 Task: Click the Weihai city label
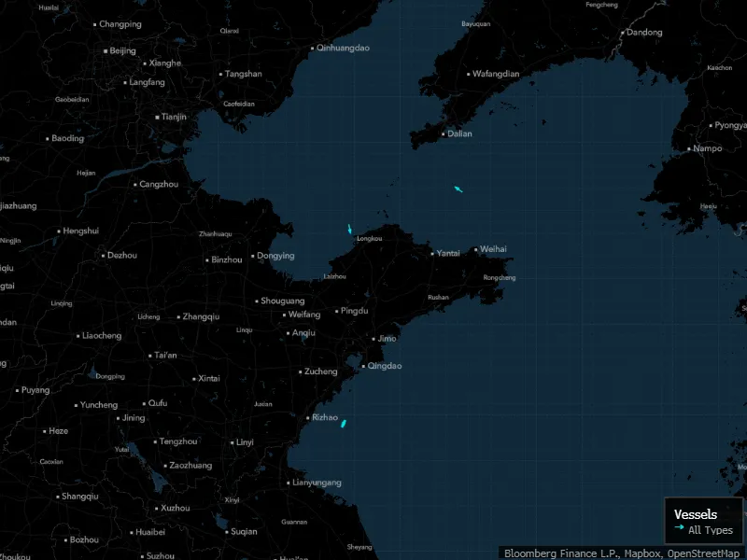tap(493, 249)
